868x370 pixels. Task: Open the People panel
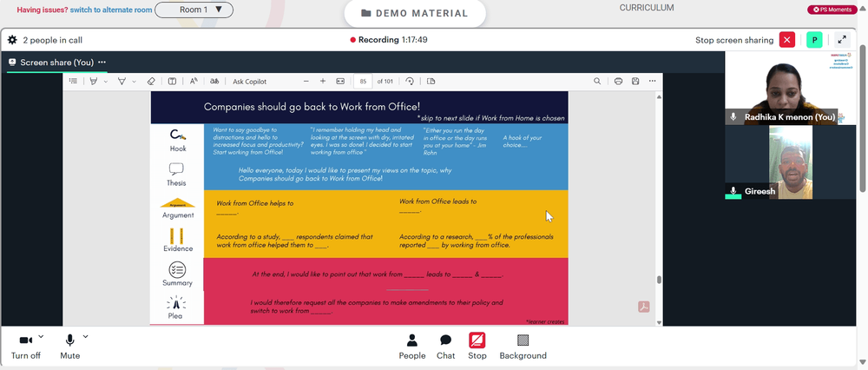tap(412, 347)
